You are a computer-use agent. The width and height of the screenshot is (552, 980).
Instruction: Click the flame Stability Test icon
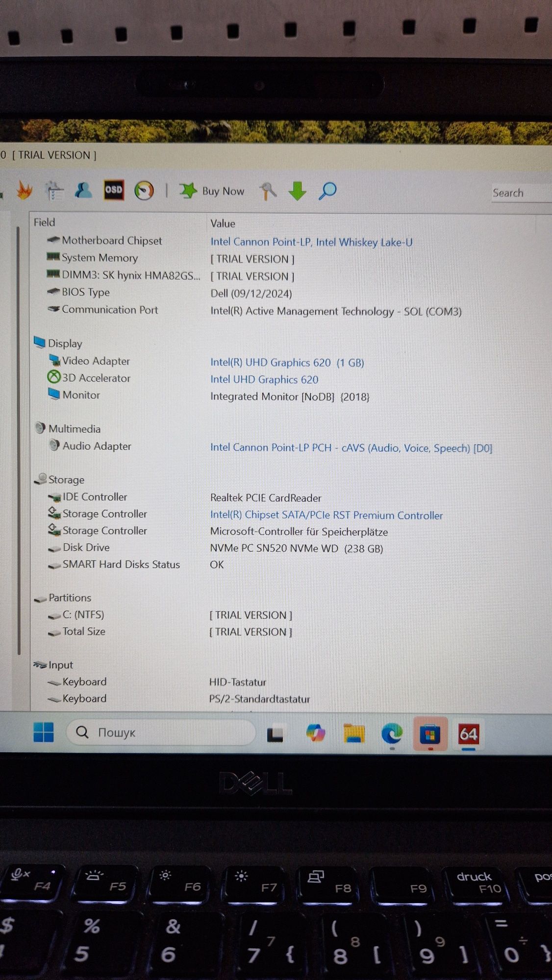24,190
